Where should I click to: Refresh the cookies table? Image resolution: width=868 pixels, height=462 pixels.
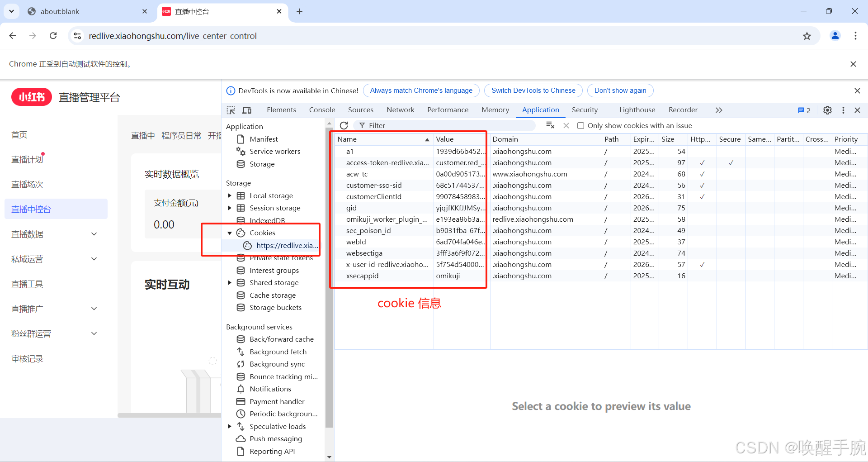coord(344,125)
